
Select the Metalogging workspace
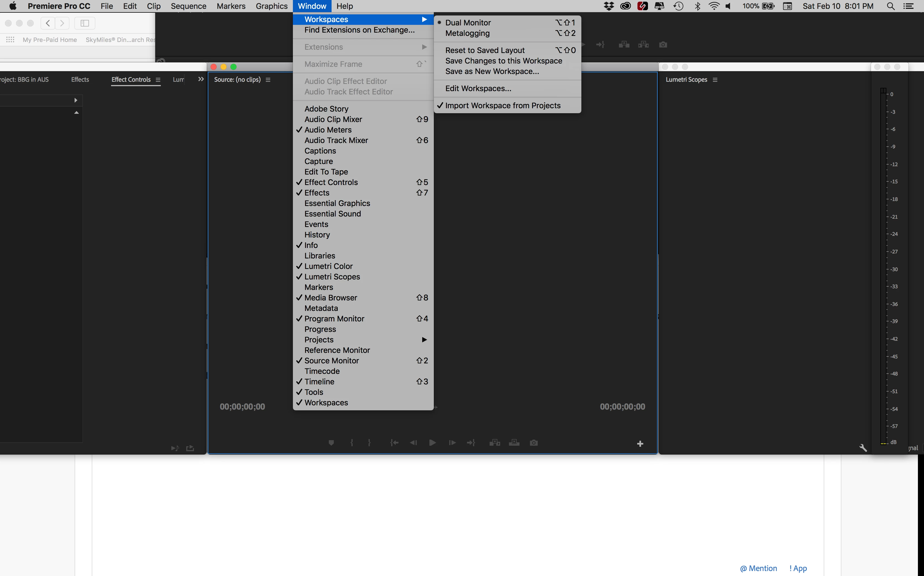click(x=467, y=33)
